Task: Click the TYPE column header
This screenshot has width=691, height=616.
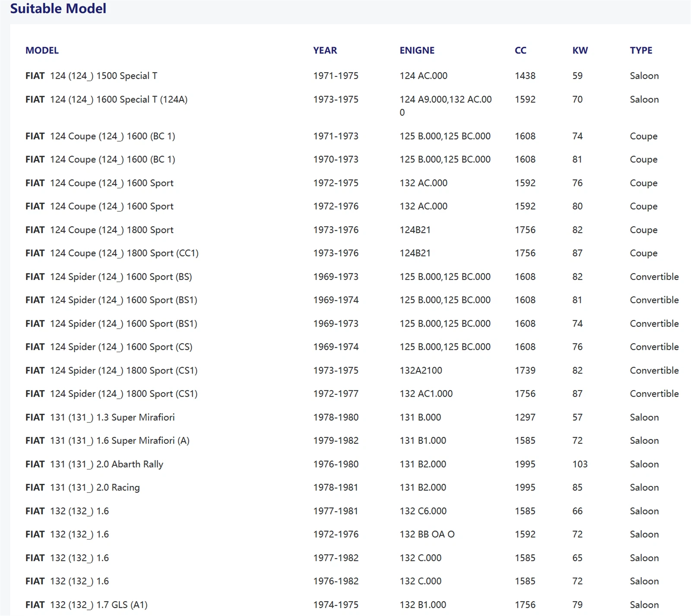Action: tap(641, 50)
